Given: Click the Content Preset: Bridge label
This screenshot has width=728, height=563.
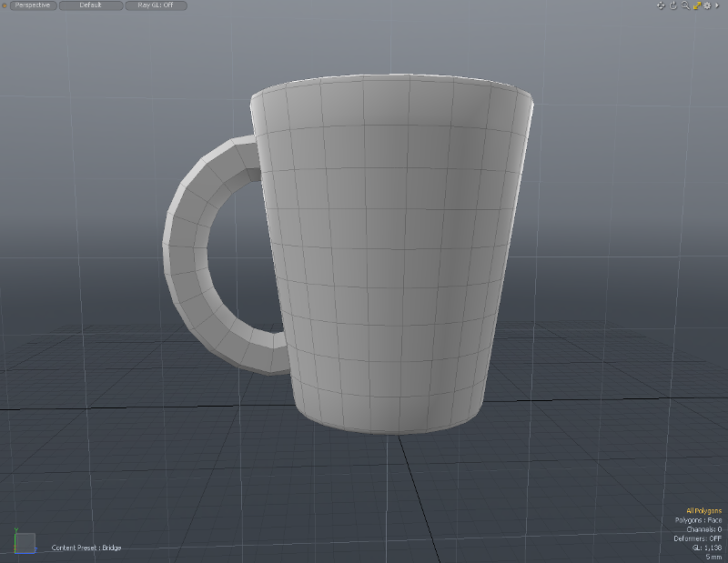Looking at the screenshot, I should [x=86, y=548].
